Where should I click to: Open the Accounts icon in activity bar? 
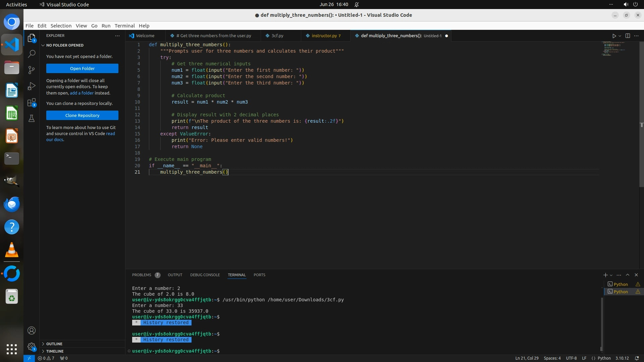32,330
